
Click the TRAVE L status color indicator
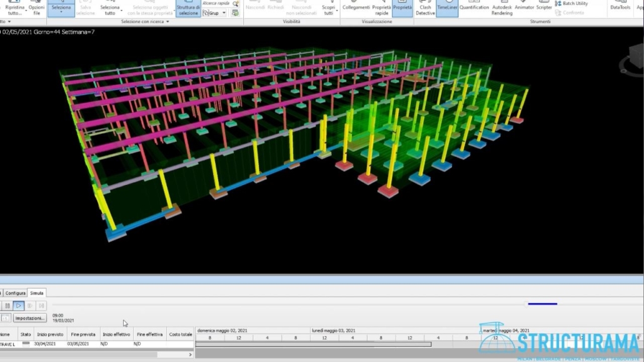point(26,344)
